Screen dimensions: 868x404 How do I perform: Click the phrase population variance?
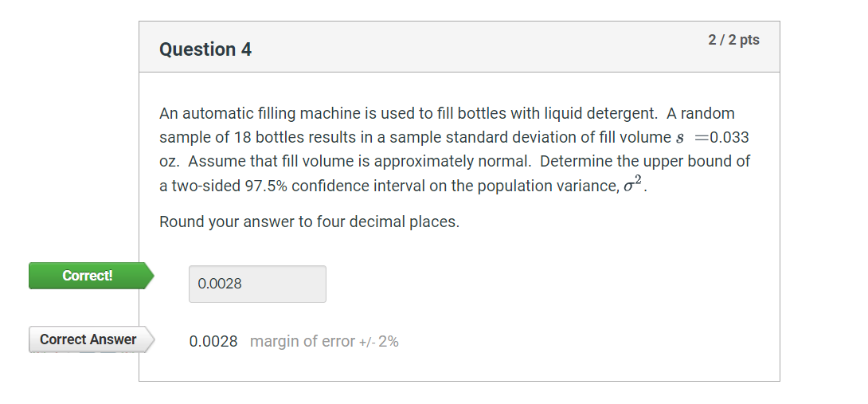pos(554,186)
